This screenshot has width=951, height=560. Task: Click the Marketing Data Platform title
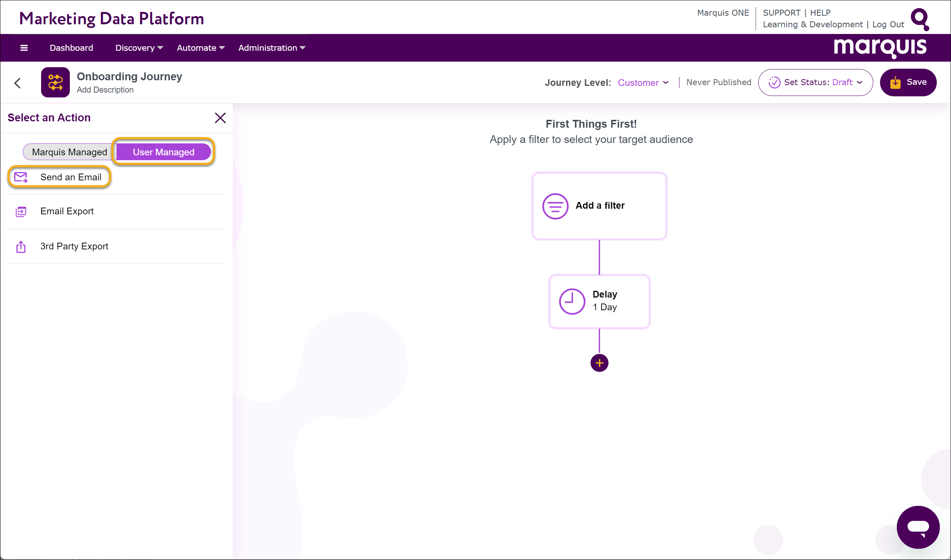click(111, 19)
